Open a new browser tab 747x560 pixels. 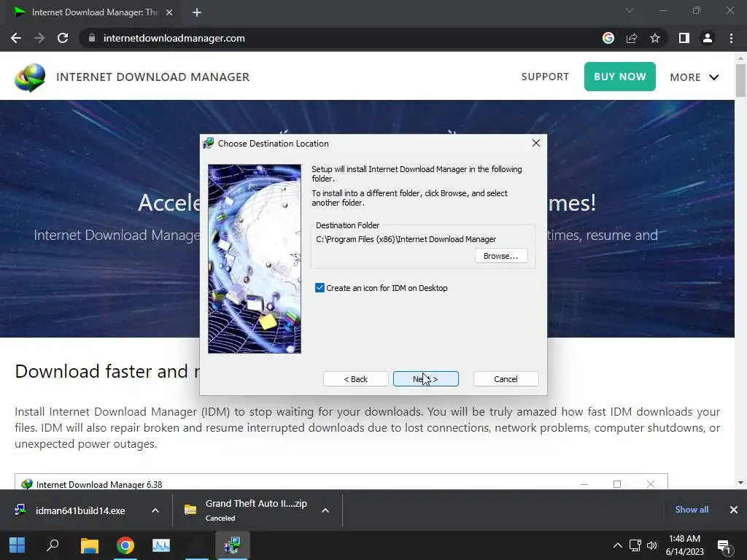point(197,12)
